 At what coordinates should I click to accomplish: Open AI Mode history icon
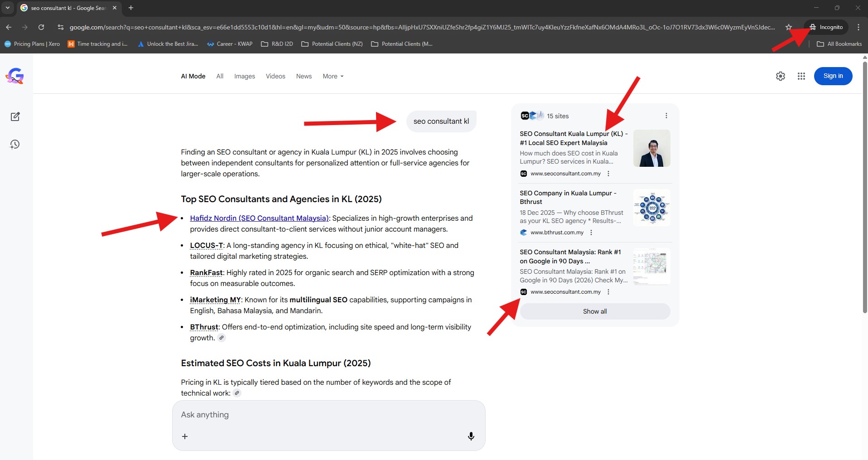click(x=15, y=144)
